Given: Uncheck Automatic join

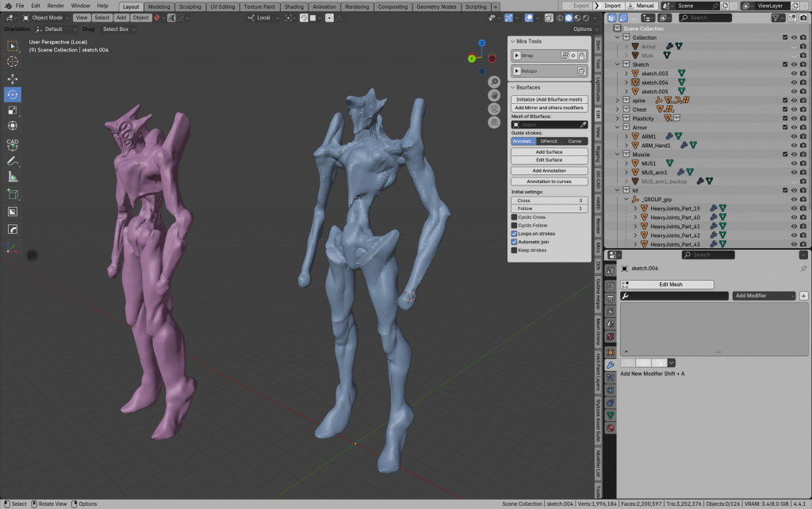Looking at the screenshot, I should pyautogui.click(x=514, y=243).
